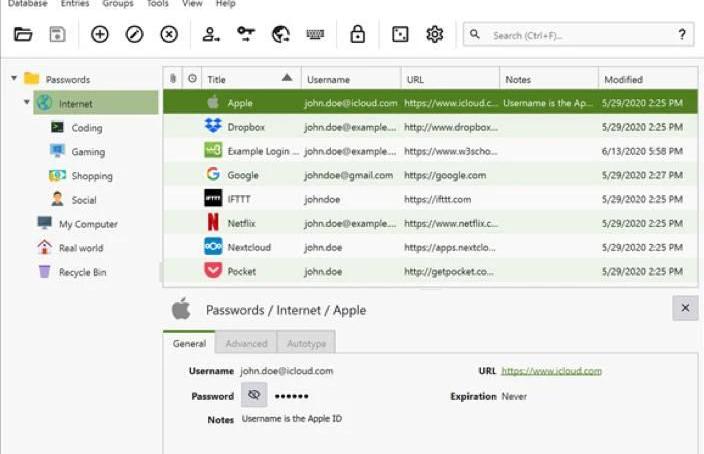Open the Entries menu
This screenshot has height=454, width=704.
(75, 4)
